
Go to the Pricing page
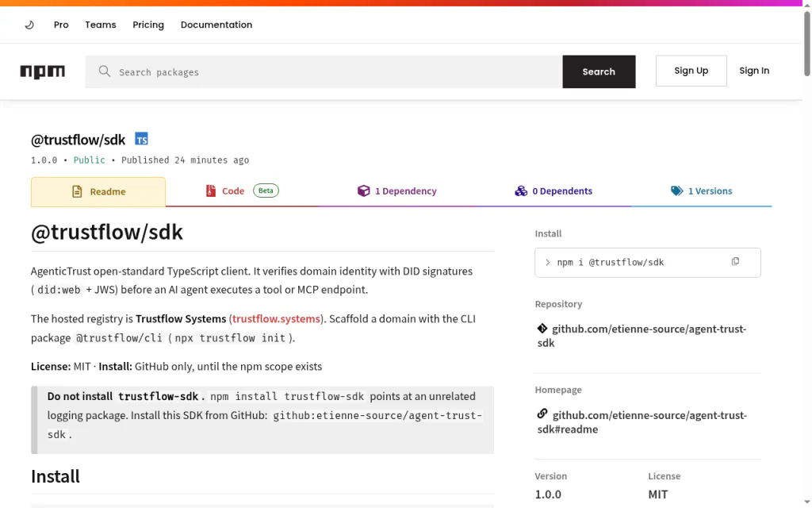pyautogui.click(x=148, y=25)
